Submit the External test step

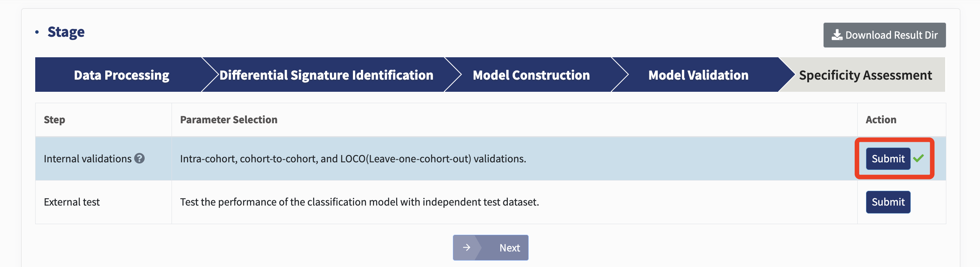pyautogui.click(x=888, y=202)
